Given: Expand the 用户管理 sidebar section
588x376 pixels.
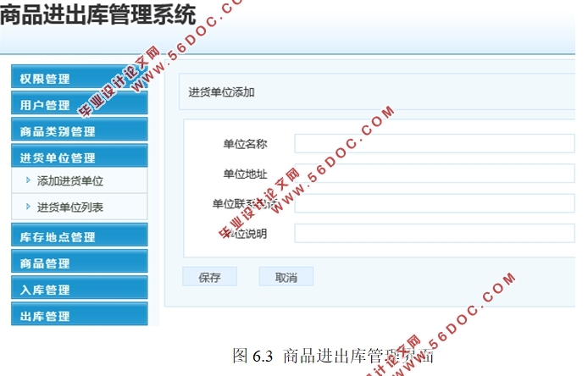Looking at the screenshot, I should (x=79, y=105).
